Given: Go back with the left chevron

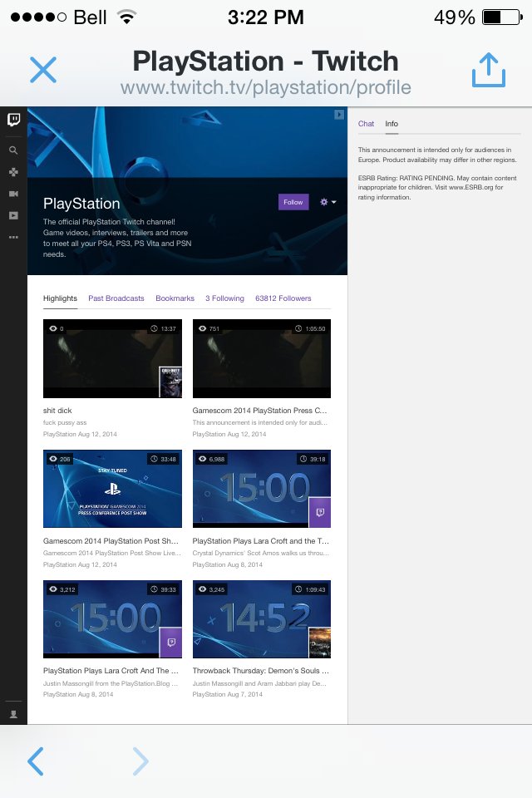Looking at the screenshot, I should (x=35, y=761).
